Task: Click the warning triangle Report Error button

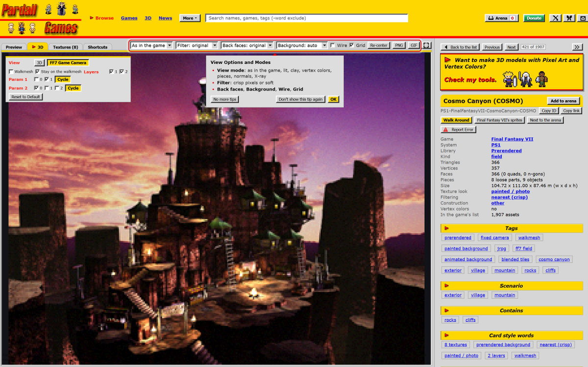Action: [458, 130]
